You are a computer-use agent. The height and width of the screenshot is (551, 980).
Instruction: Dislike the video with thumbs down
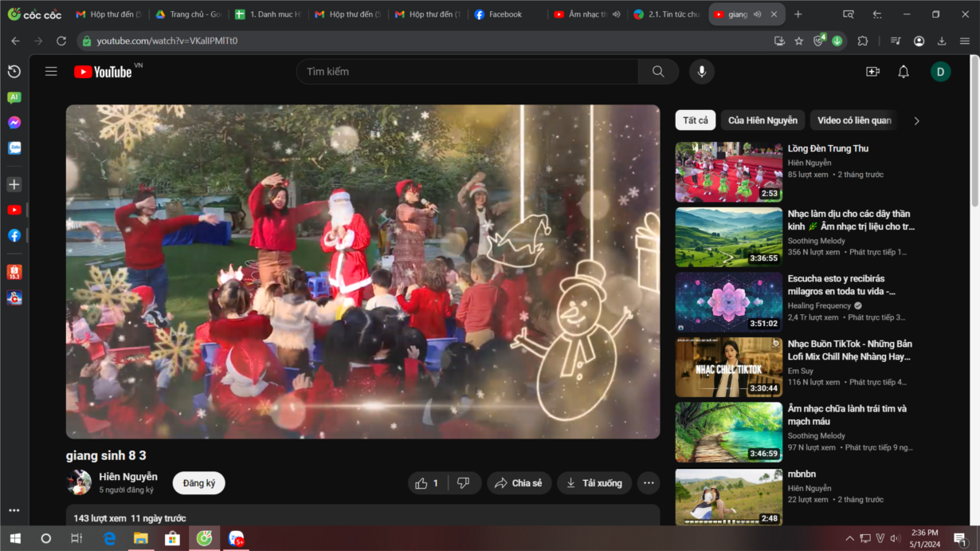tap(464, 483)
